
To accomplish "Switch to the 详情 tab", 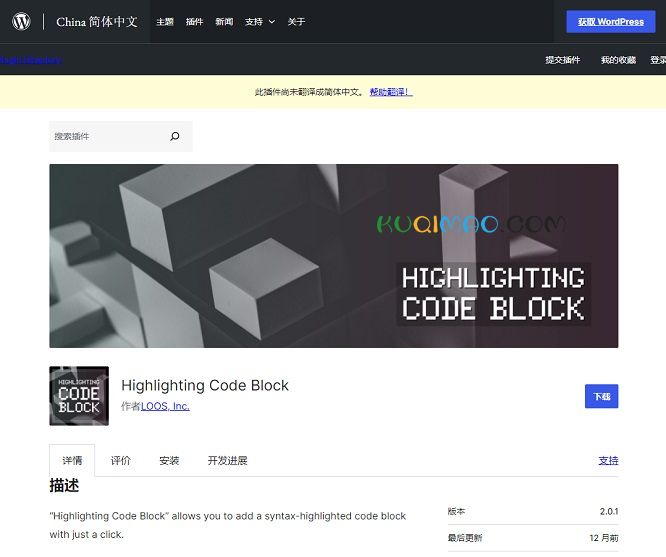I will pos(72,461).
